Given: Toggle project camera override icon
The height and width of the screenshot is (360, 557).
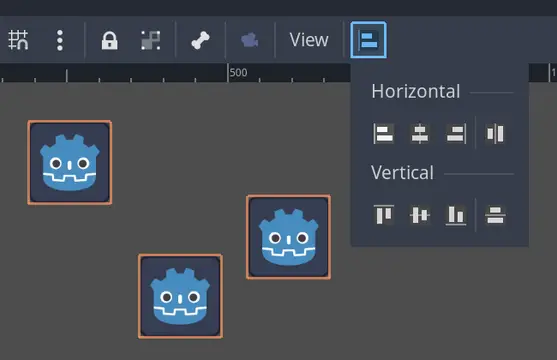Looking at the screenshot, I should point(250,40).
